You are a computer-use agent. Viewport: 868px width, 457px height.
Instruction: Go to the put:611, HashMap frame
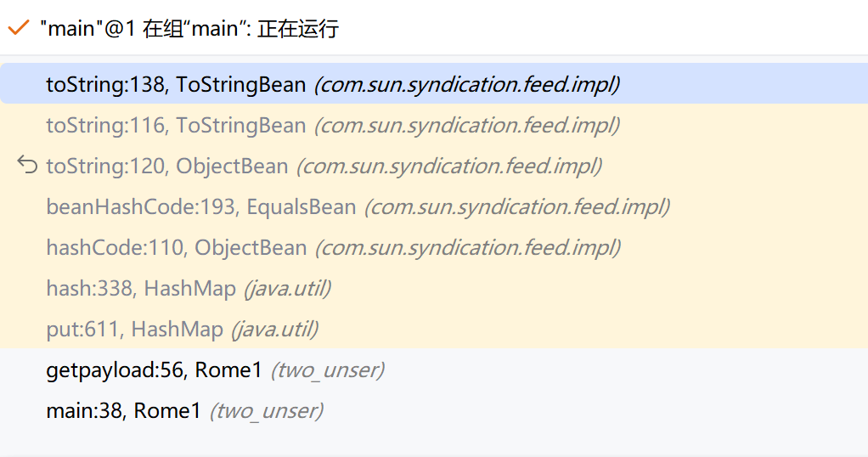coord(134,330)
